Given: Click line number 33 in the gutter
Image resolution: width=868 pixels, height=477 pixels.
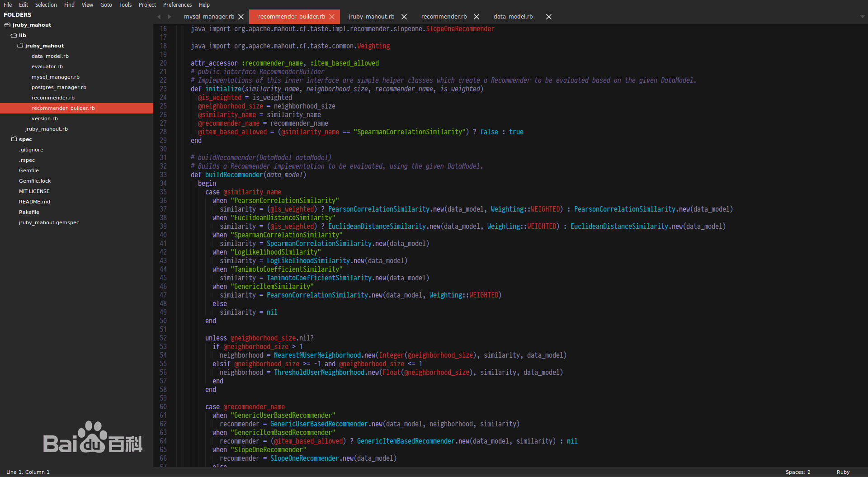Looking at the screenshot, I should [163, 175].
